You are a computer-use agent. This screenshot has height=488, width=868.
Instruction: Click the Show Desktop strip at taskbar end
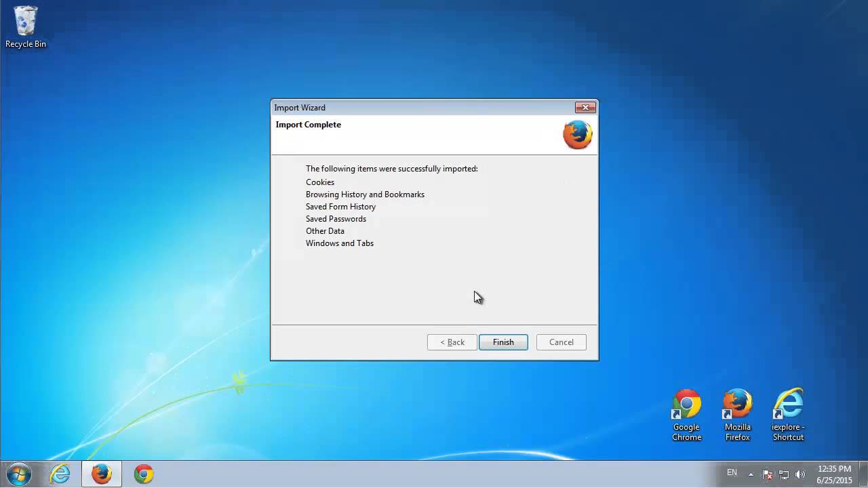pyautogui.click(x=863, y=474)
